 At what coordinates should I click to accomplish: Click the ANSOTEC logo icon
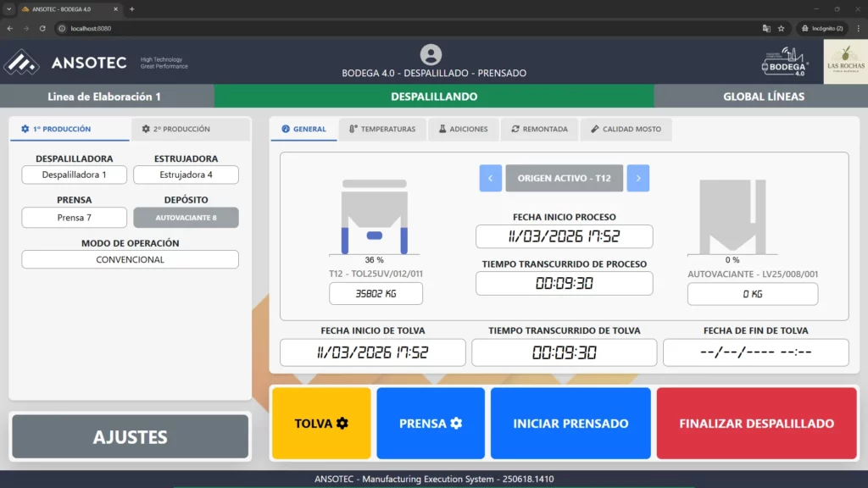(21, 62)
